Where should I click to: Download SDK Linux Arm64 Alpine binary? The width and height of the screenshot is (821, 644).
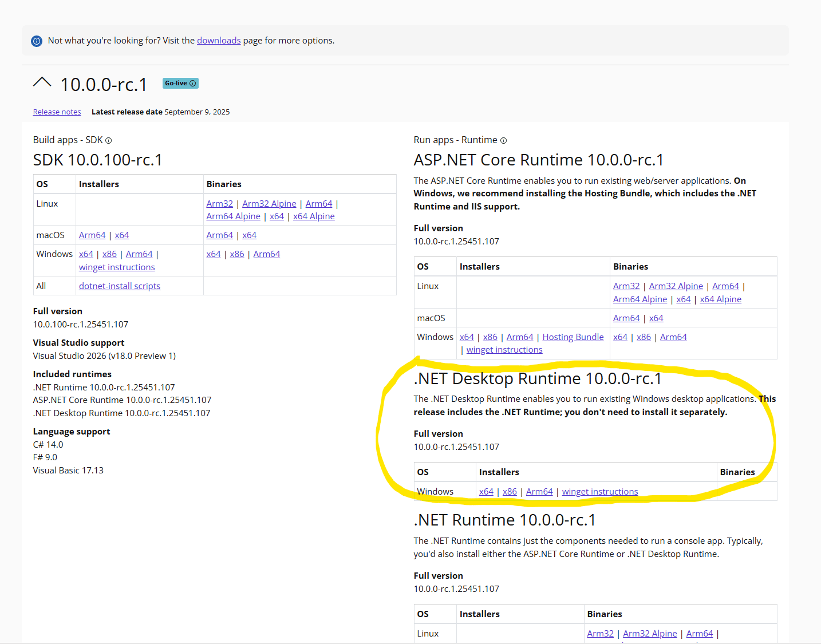(x=233, y=216)
